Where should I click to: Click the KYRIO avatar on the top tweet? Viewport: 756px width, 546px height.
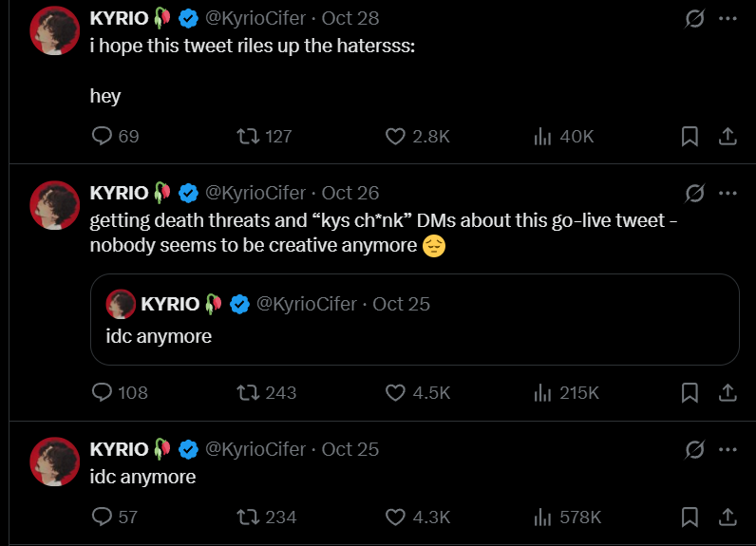(x=54, y=32)
